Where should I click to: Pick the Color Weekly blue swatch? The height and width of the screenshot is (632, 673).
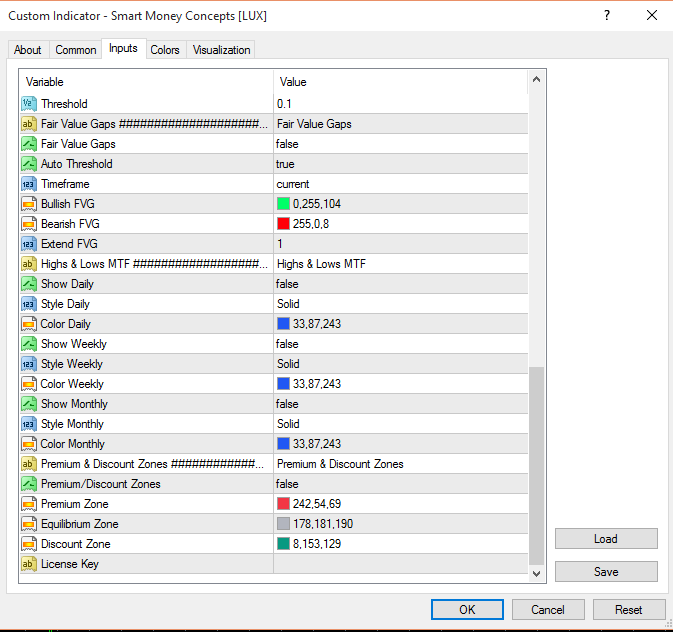pos(283,384)
